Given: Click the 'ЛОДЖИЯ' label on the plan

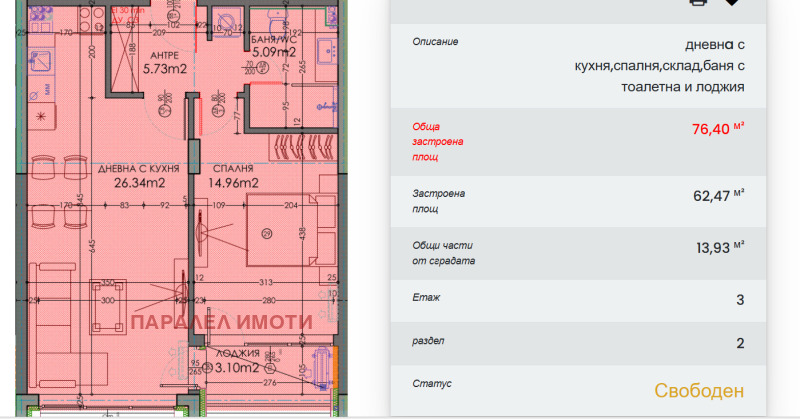Looking at the screenshot, I should tap(238, 353).
